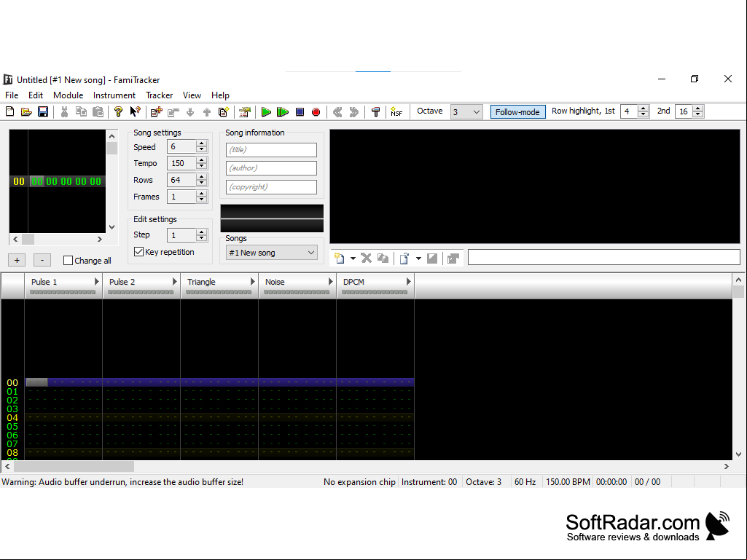747x560 pixels.
Task: Expand Noise effect columns arrow
Action: [331, 281]
